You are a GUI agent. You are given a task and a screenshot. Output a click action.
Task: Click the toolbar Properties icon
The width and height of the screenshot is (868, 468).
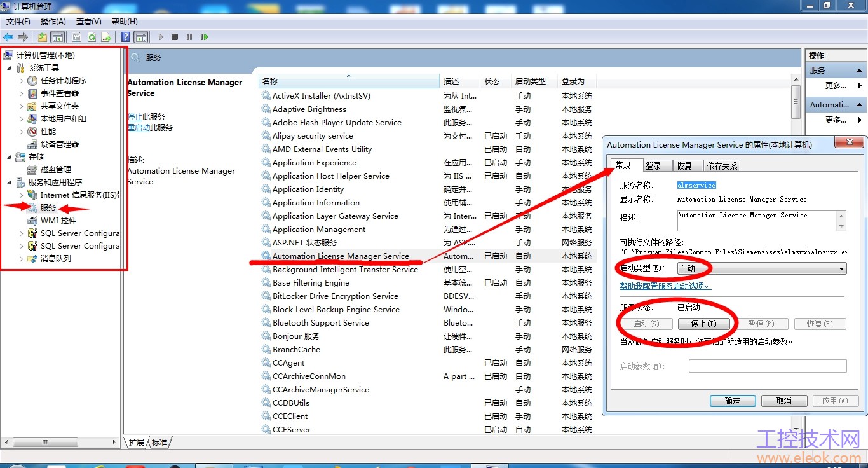pos(77,37)
